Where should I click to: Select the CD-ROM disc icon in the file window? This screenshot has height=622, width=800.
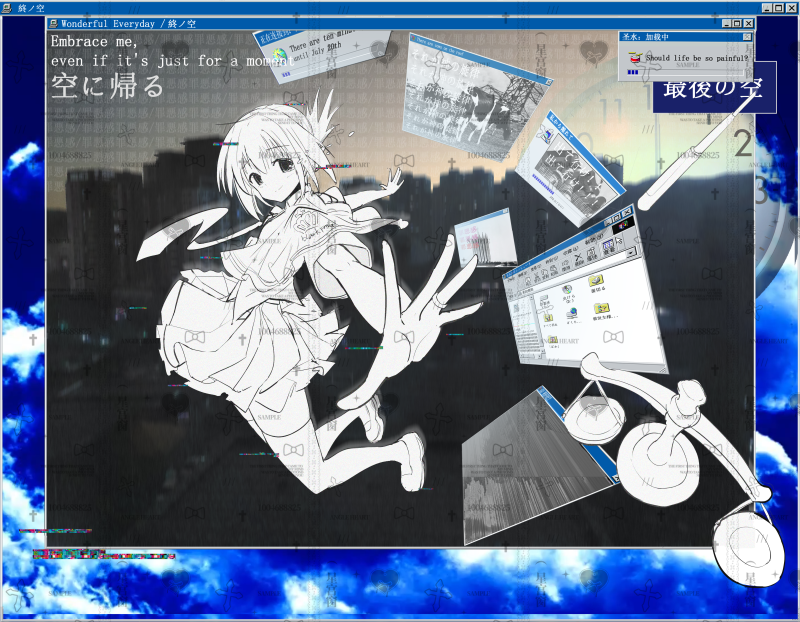coord(567,290)
